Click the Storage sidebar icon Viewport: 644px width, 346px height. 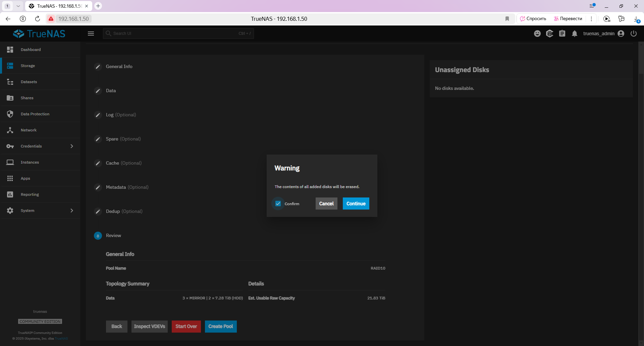[10, 66]
